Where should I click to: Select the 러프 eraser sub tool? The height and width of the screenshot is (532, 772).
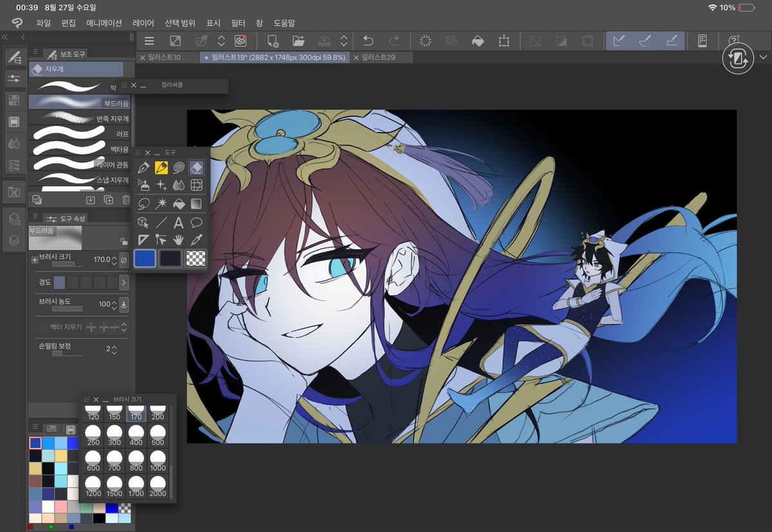[80, 134]
